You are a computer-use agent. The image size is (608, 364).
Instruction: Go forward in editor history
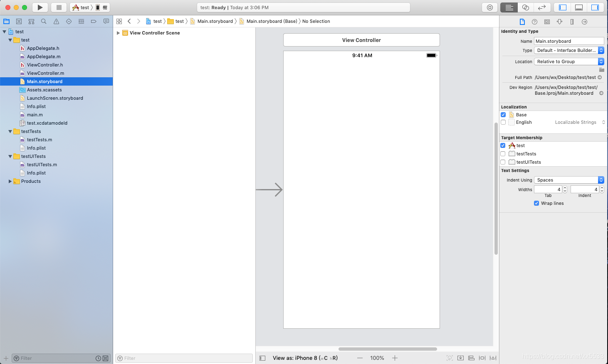(138, 21)
